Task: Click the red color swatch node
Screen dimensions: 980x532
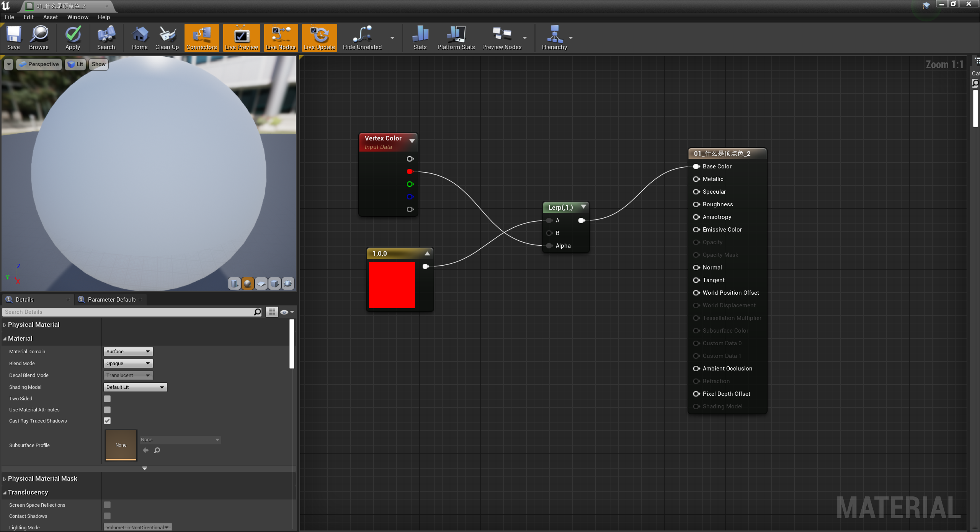Action: [391, 286]
